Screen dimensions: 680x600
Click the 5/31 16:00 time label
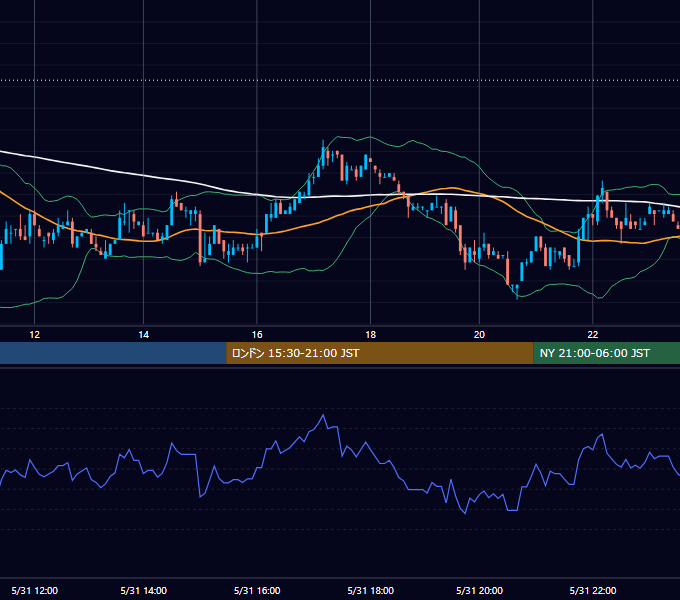click(257, 590)
